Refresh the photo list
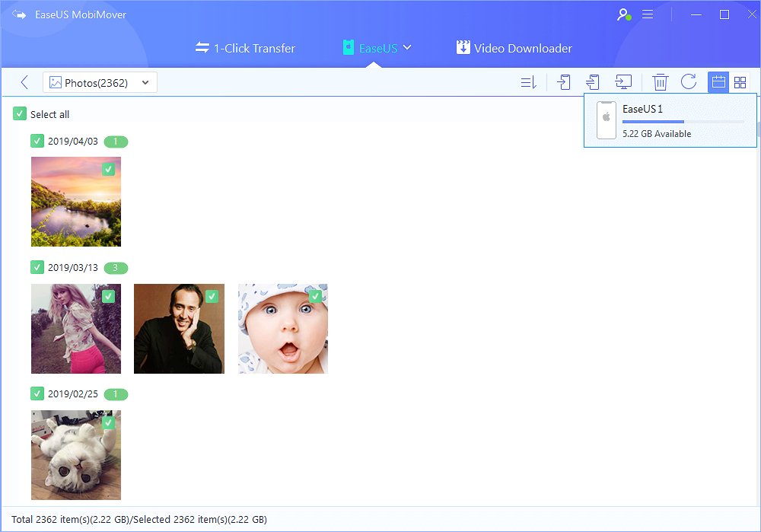Screen dimensions: 761x532 (688, 82)
